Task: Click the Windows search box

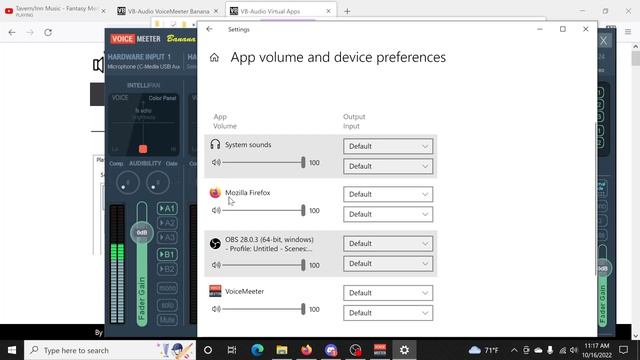Action: 110,350
